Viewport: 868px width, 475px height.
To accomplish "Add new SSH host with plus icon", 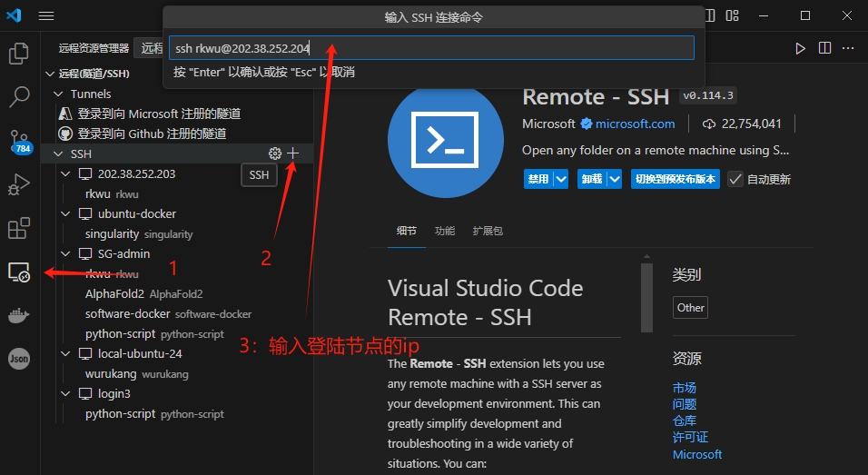I will click(x=293, y=153).
